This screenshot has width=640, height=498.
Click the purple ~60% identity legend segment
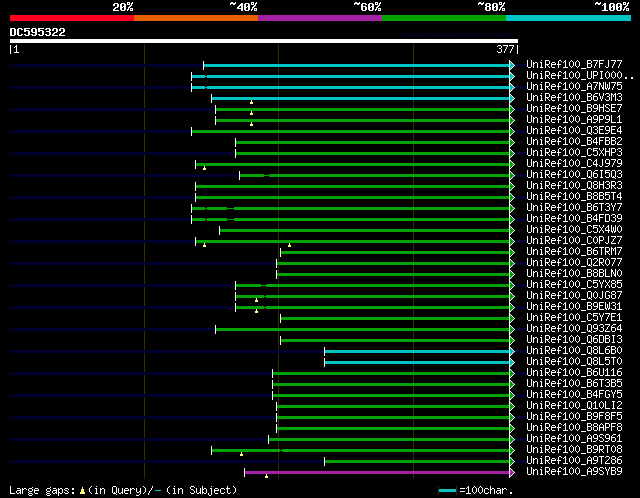click(320, 18)
